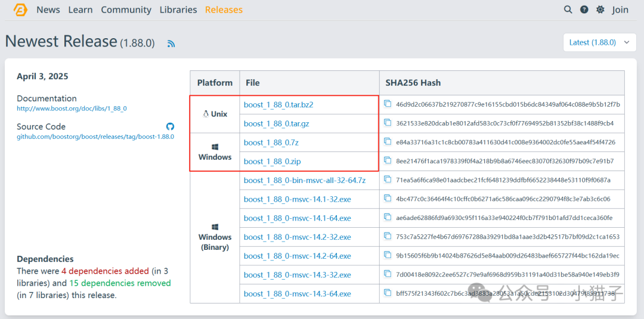
Task: Select the hash starting with 3621533e
Action: click(x=505, y=123)
